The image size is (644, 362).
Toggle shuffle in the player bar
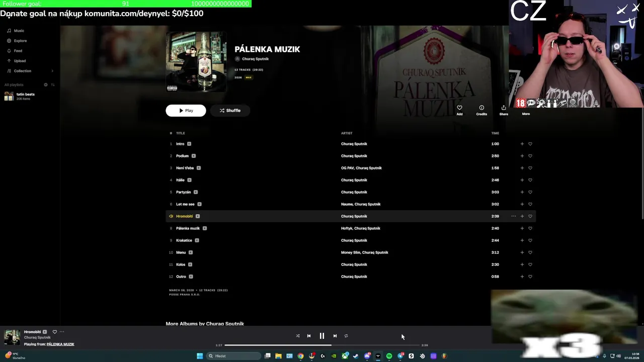[x=298, y=336]
